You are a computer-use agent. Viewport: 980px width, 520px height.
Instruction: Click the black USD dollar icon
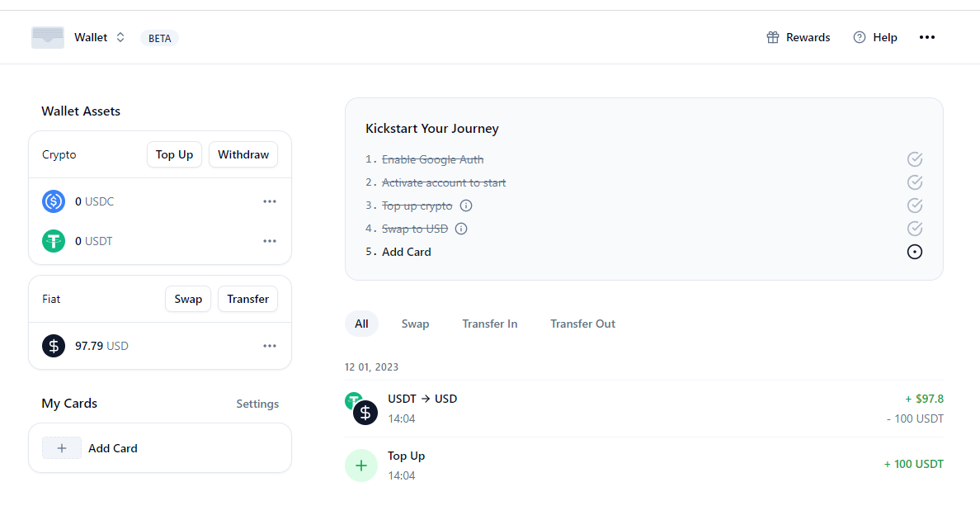pos(54,346)
